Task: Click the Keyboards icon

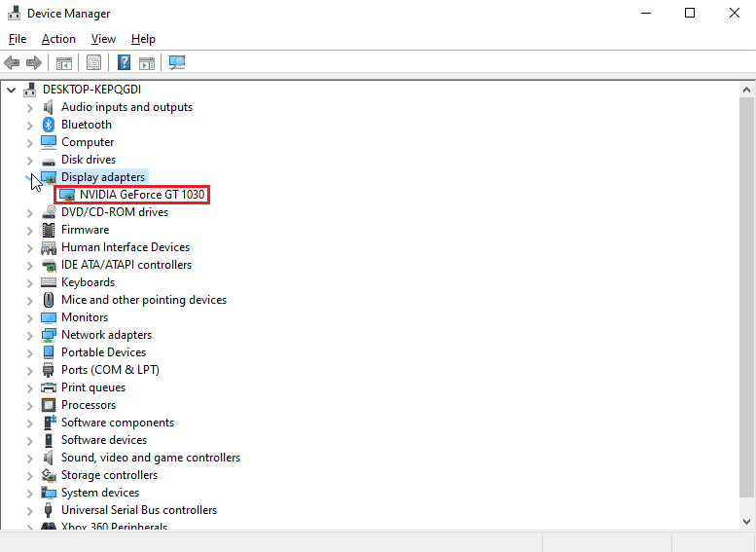Action: click(49, 282)
